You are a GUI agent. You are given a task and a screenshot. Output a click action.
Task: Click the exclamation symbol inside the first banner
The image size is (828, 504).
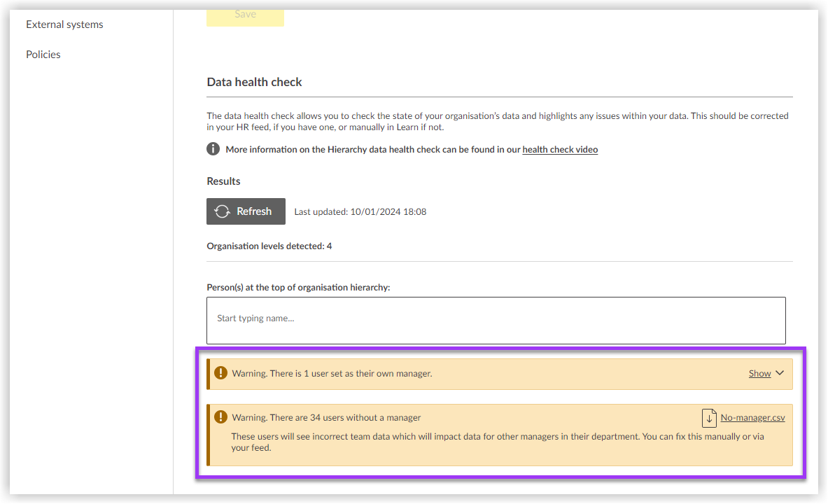tap(220, 372)
